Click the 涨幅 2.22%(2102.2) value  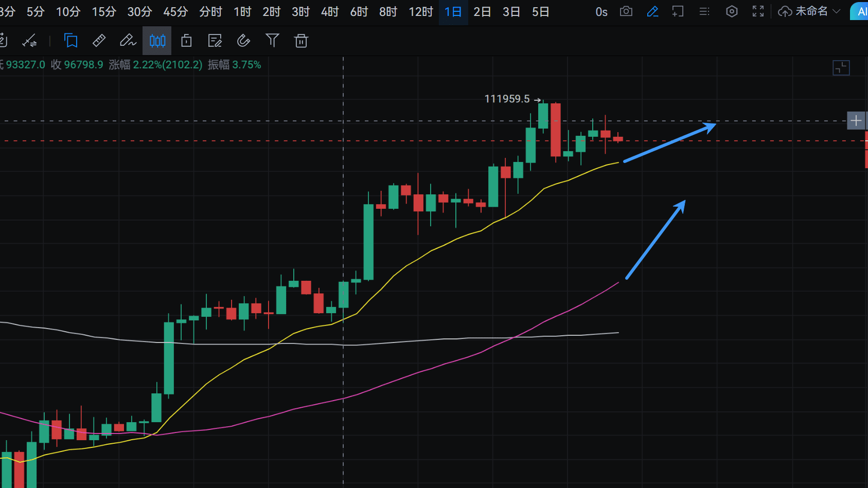(155, 65)
